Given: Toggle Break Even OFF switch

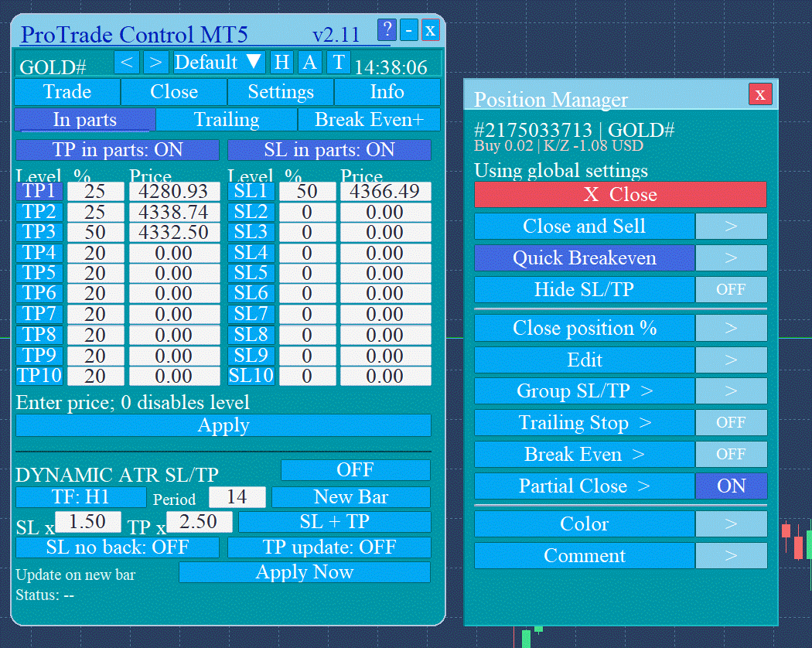Looking at the screenshot, I should (x=731, y=454).
